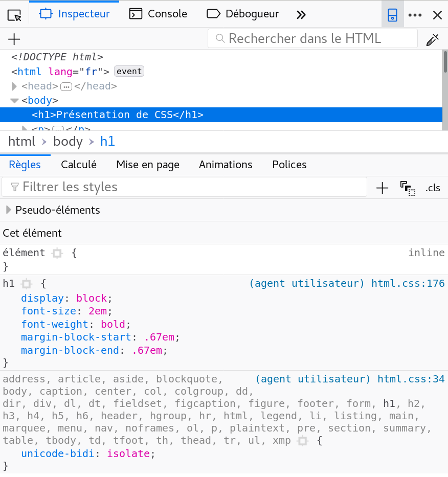Image resolution: width=448 pixels, height=477 pixels.
Task: Select the element picker tool
Action: (14, 14)
